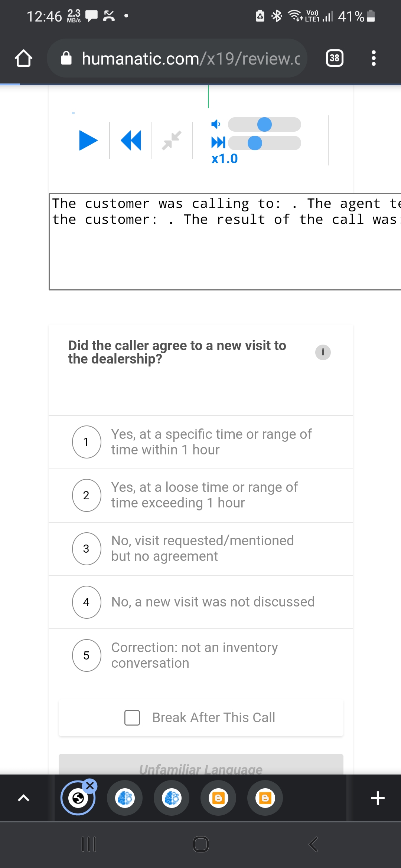Select option 1 specific time within 1 hour
The image size is (401, 868).
click(87, 442)
